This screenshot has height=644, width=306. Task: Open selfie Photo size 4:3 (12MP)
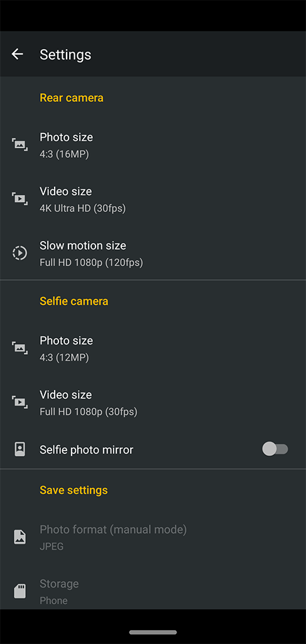tap(153, 348)
